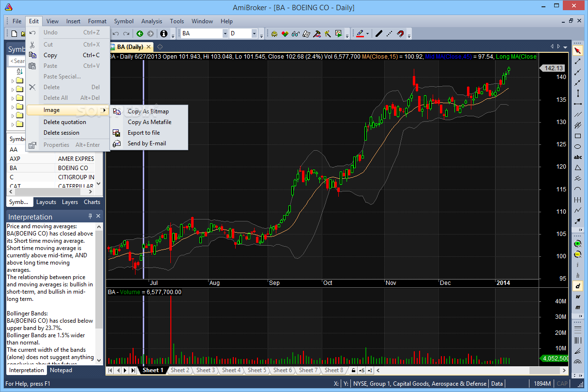
Task: Switch to weekly 'w' interval
Action: pos(578,297)
